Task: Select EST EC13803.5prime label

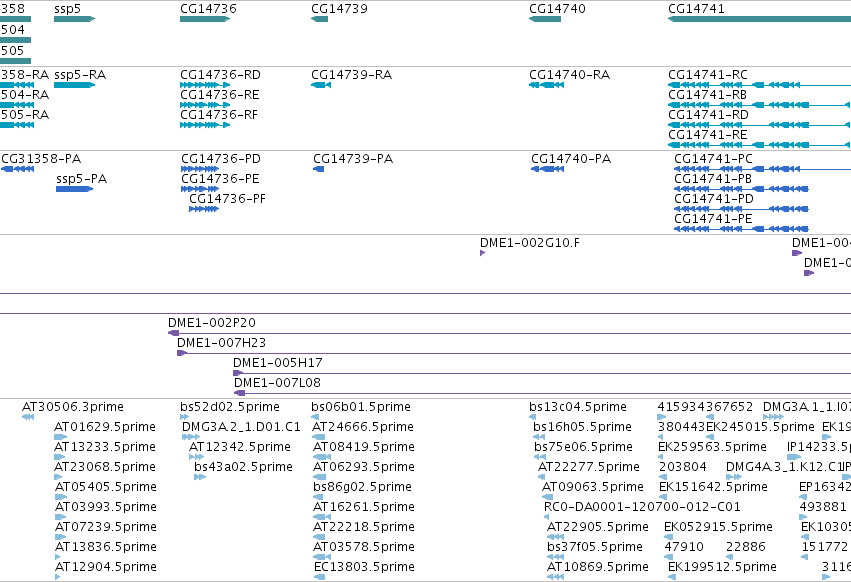Action: (364, 567)
